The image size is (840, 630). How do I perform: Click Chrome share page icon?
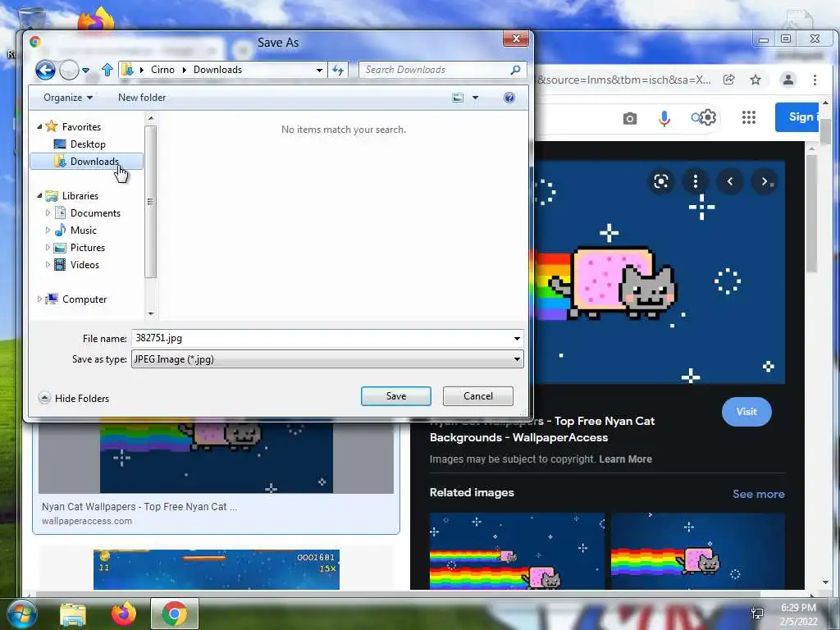click(x=729, y=80)
